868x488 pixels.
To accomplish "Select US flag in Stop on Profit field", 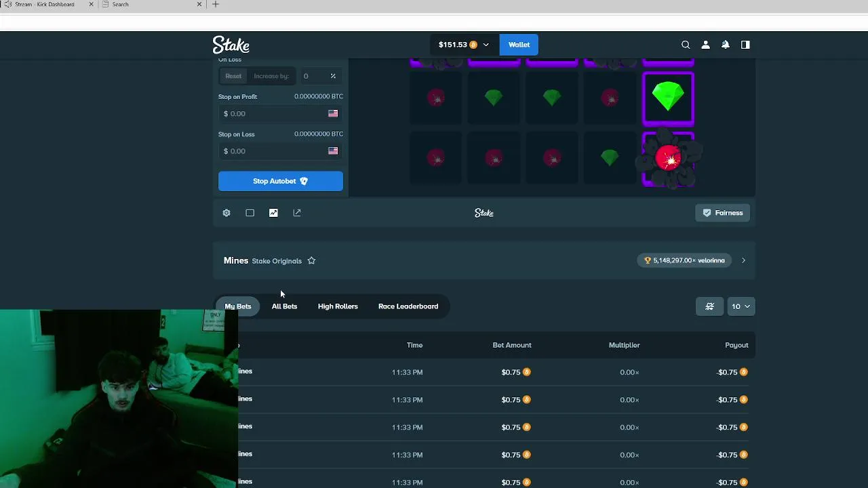I will [x=333, y=114].
